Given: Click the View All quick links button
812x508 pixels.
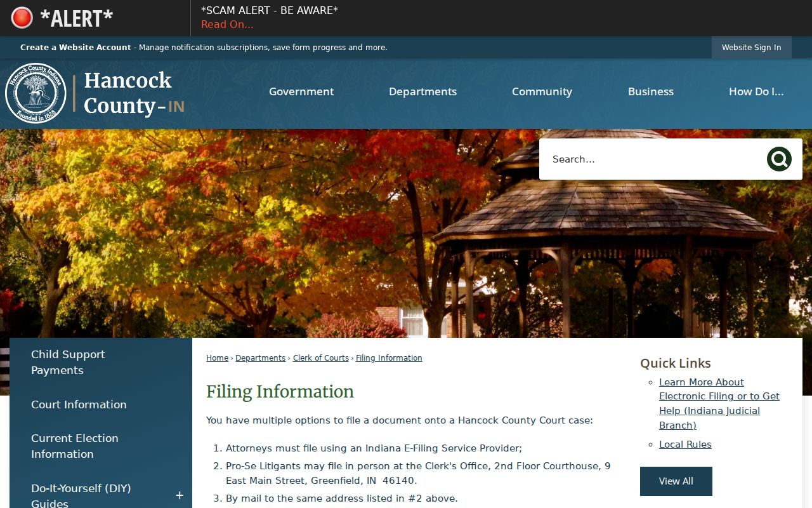Looking at the screenshot, I should [676, 481].
